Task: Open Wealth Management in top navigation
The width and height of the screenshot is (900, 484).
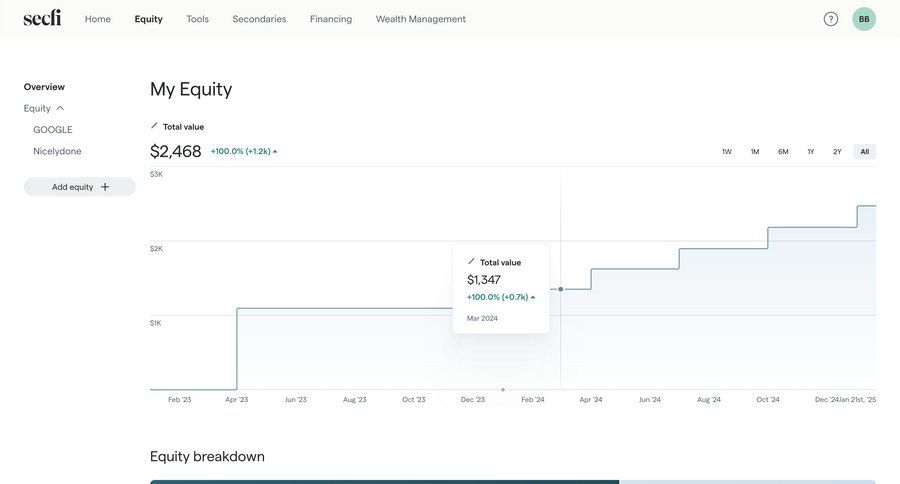Action: (421, 19)
